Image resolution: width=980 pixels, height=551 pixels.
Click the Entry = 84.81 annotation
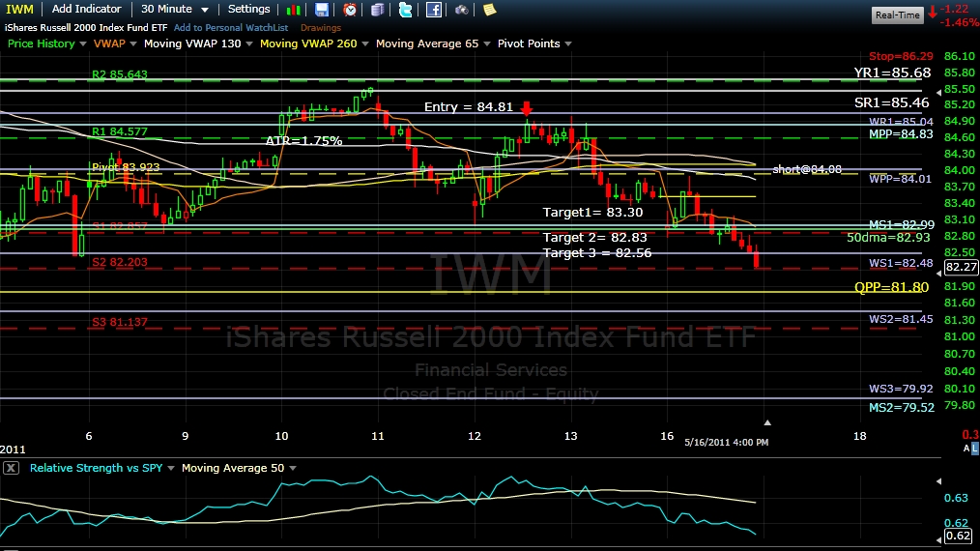(x=469, y=107)
